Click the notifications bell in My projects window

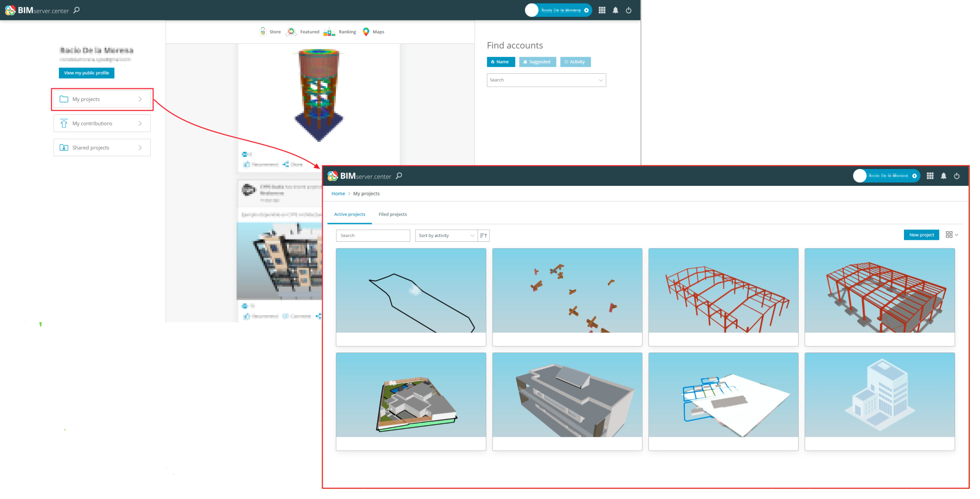[x=943, y=176]
